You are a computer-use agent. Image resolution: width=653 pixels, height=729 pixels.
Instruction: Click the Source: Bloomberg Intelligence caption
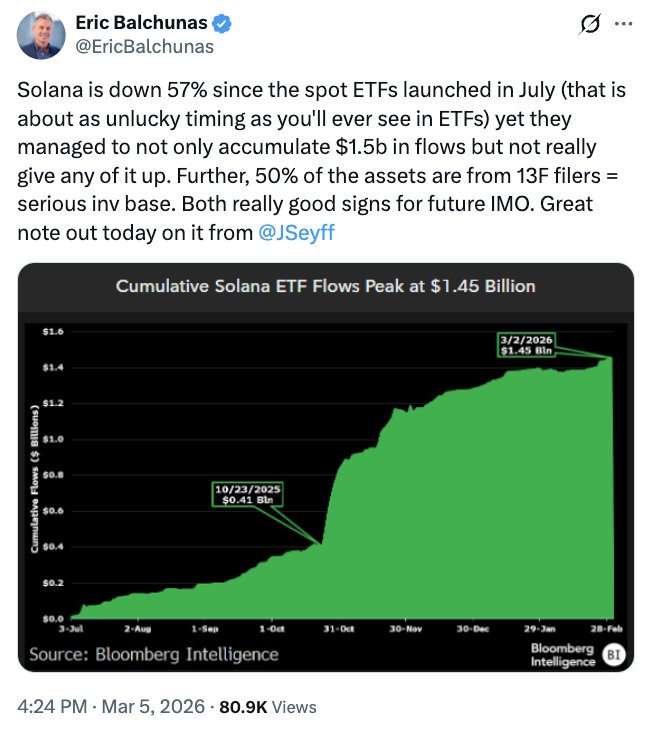(x=153, y=654)
